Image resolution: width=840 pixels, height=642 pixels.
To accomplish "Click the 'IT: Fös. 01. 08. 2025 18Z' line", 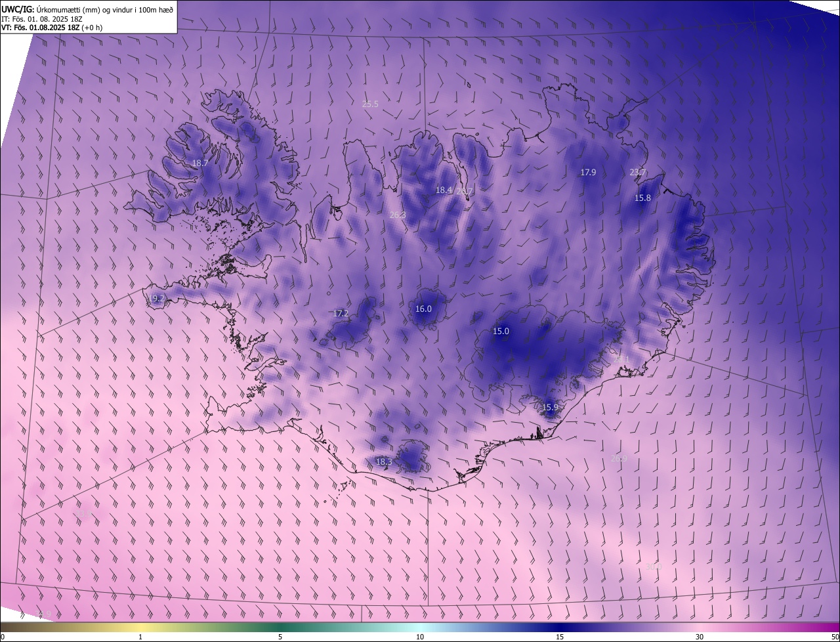I will click(42, 18).
